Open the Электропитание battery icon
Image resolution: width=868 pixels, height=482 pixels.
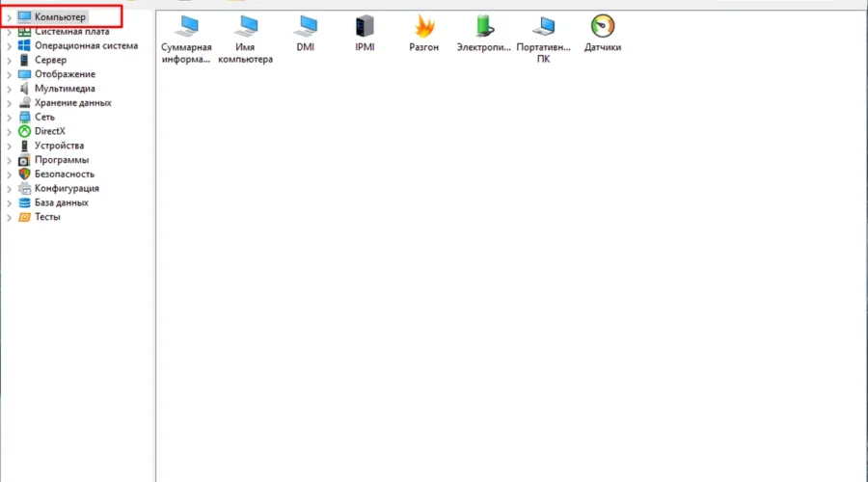[x=484, y=27]
